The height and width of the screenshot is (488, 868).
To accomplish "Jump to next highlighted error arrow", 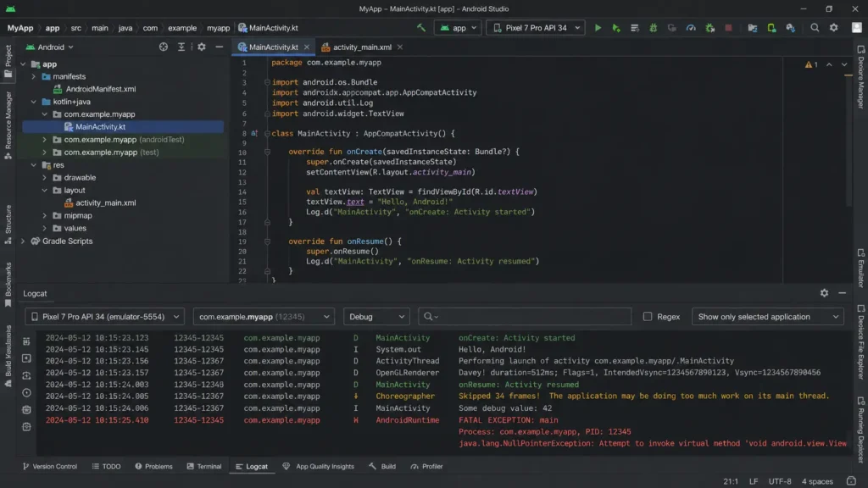I will (844, 64).
